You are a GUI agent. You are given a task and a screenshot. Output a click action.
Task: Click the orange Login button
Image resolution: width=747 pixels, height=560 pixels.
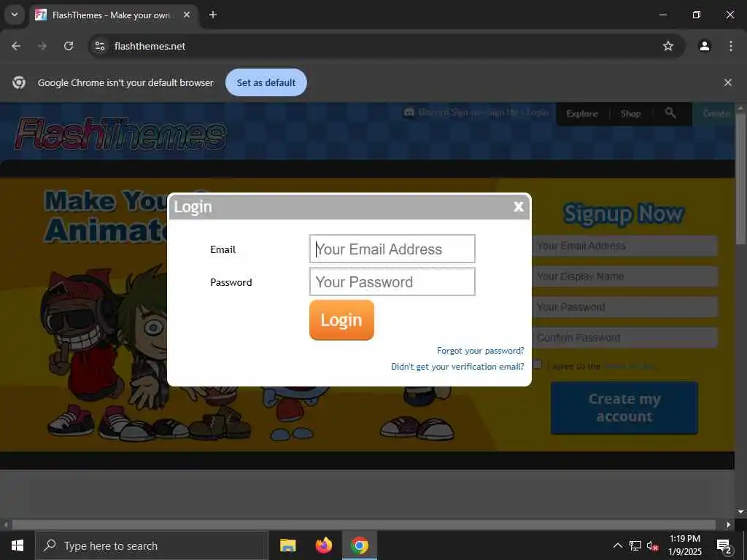coord(341,320)
